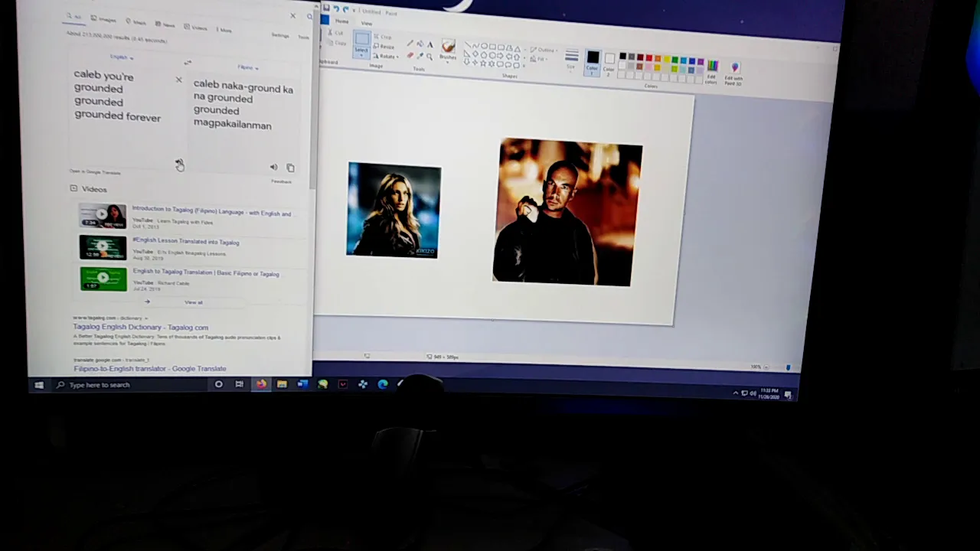This screenshot has height=551, width=980.
Task: Open the shape Outline dropdown
Action: [544, 50]
